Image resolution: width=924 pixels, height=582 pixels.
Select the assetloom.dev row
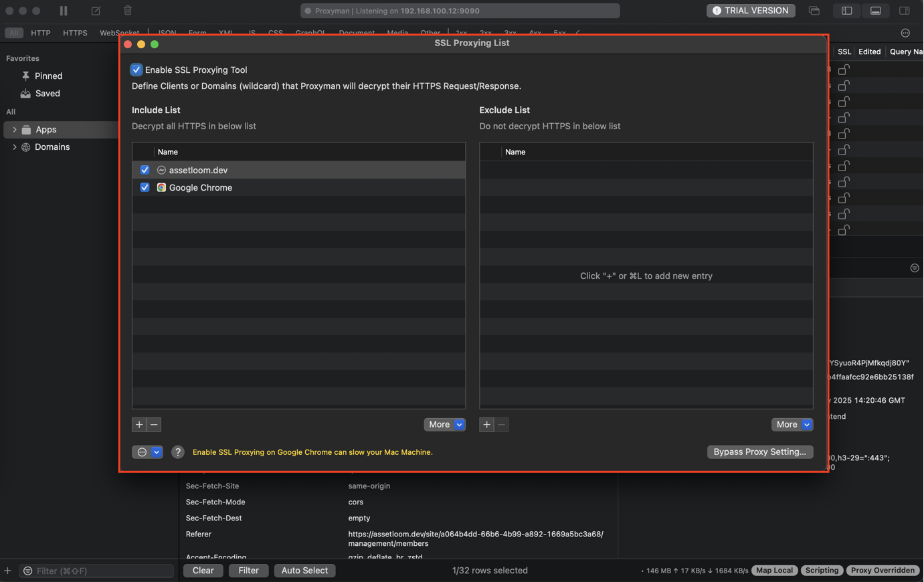(298, 171)
